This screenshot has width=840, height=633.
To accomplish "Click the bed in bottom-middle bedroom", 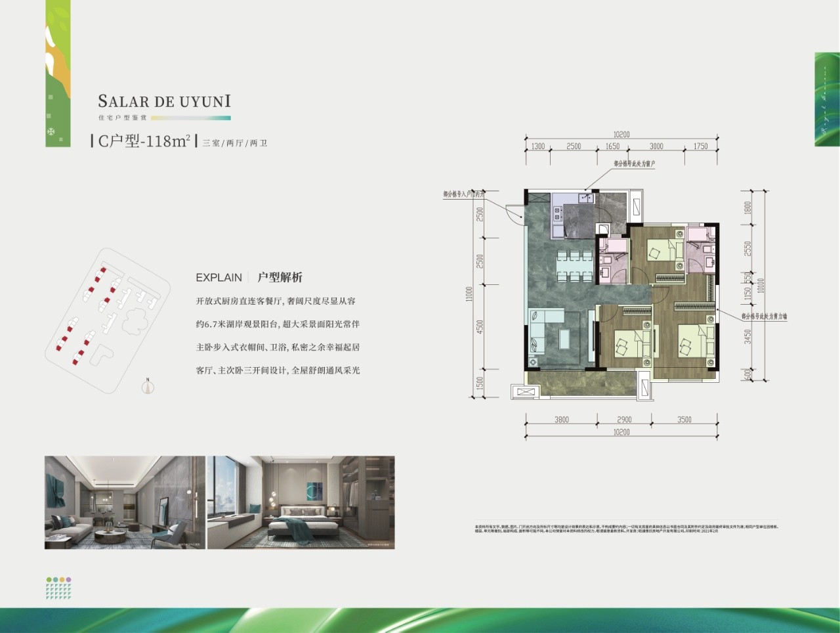I will pos(631,342).
